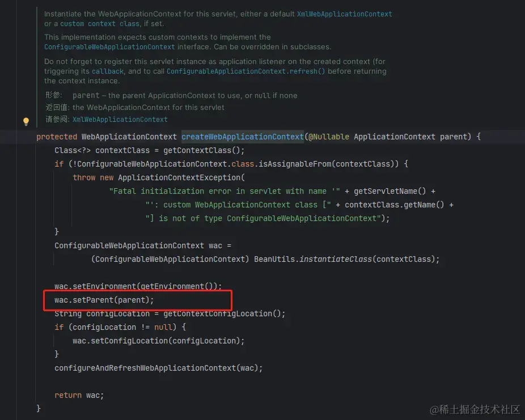
Task: Click the instantiateClass method call
Action: [336, 260]
